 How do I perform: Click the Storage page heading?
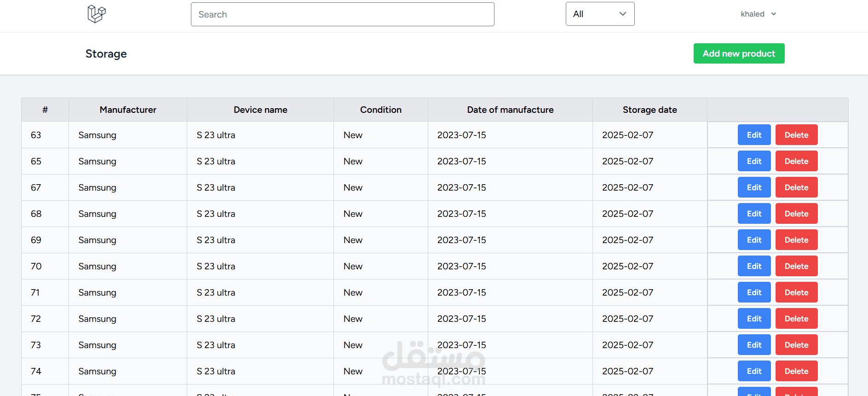(x=106, y=54)
